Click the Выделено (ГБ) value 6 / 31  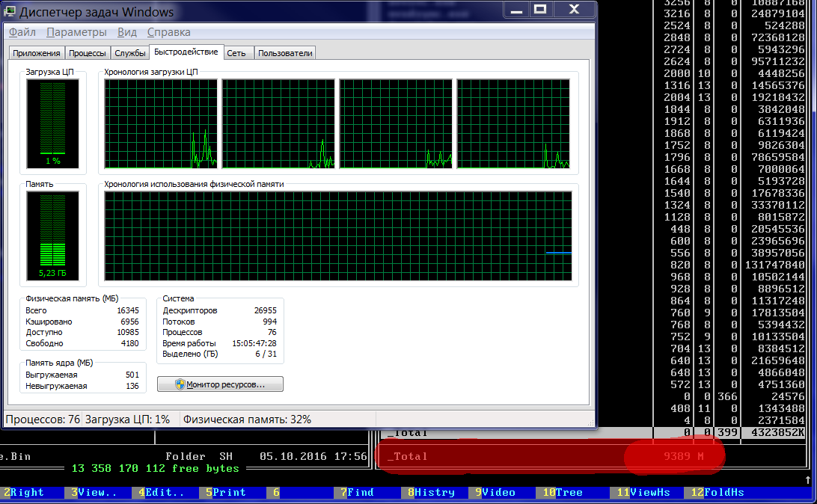pos(266,354)
